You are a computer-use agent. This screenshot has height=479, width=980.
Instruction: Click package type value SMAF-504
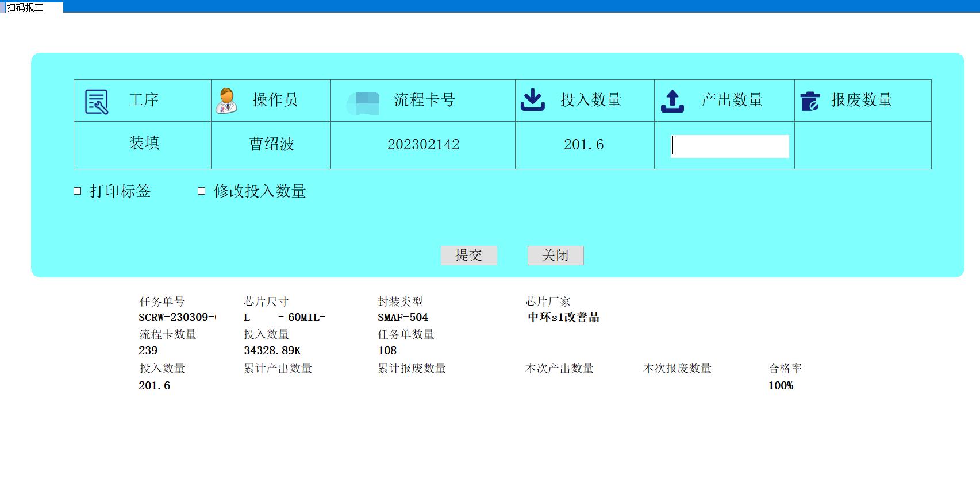tap(402, 318)
